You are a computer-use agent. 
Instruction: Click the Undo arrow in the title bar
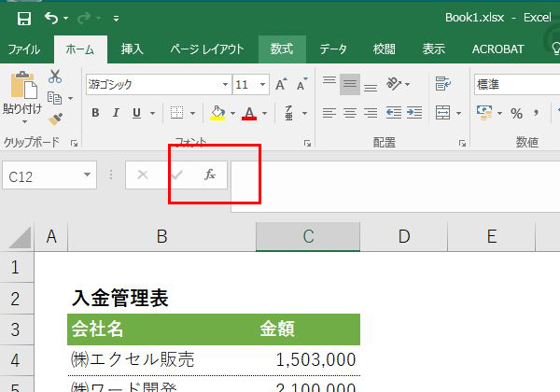click(x=51, y=18)
